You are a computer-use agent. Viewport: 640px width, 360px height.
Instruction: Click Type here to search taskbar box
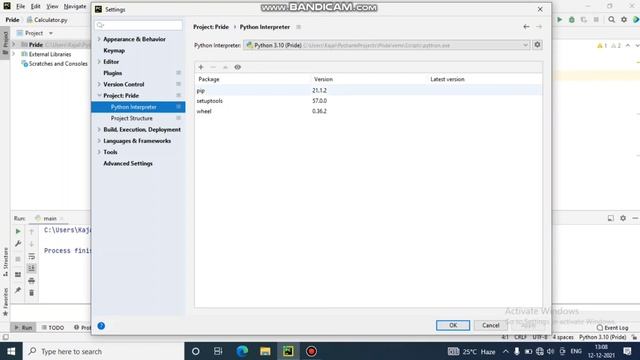coord(104,351)
